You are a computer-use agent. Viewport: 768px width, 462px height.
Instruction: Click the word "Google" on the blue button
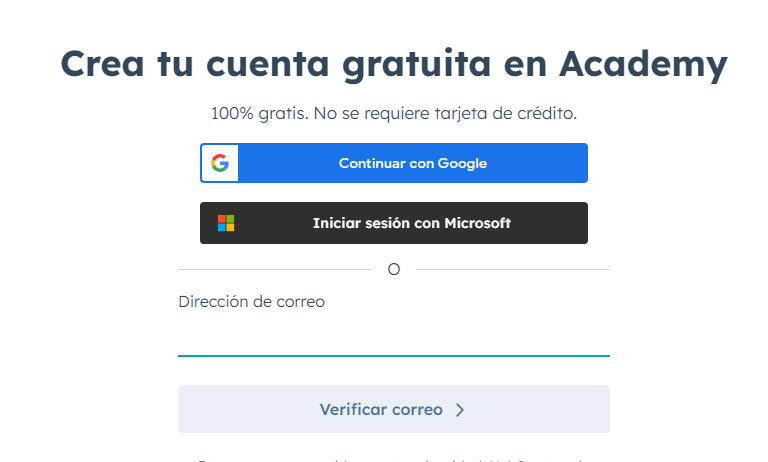[x=462, y=164]
